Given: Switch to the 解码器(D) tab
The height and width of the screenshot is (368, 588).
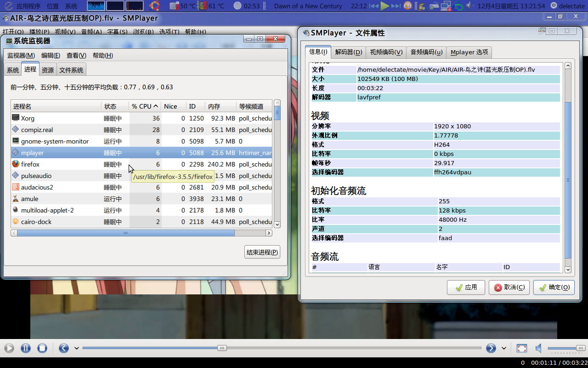Looking at the screenshot, I should [349, 52].
